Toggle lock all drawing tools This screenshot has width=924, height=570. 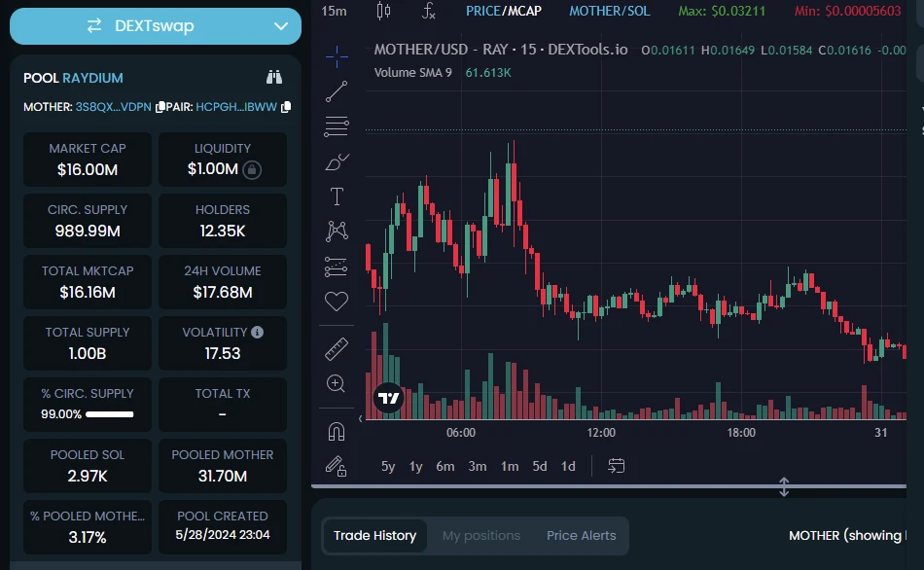pos(336,466)
